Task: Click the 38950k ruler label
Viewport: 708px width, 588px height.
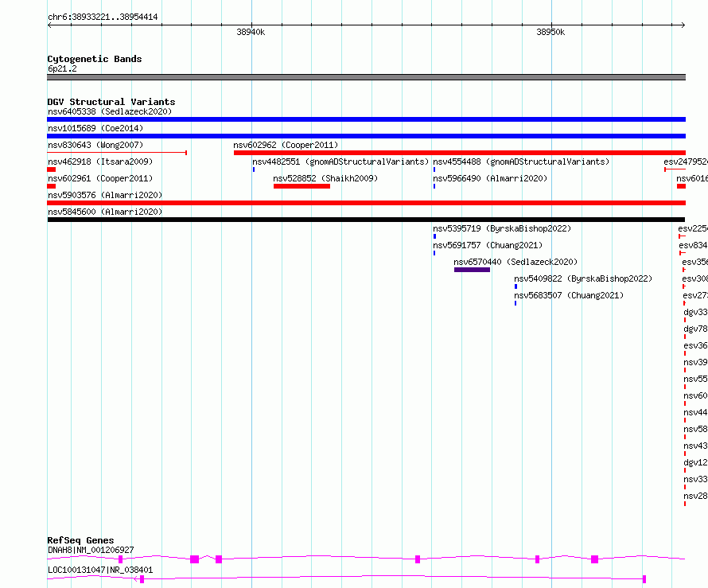Action: [x=550, y=32]
